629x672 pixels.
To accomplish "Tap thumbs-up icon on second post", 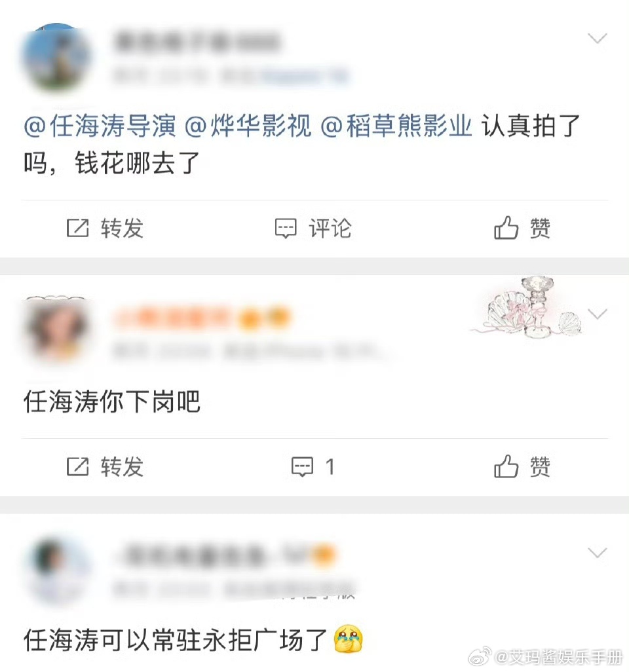I will [506, 466].
